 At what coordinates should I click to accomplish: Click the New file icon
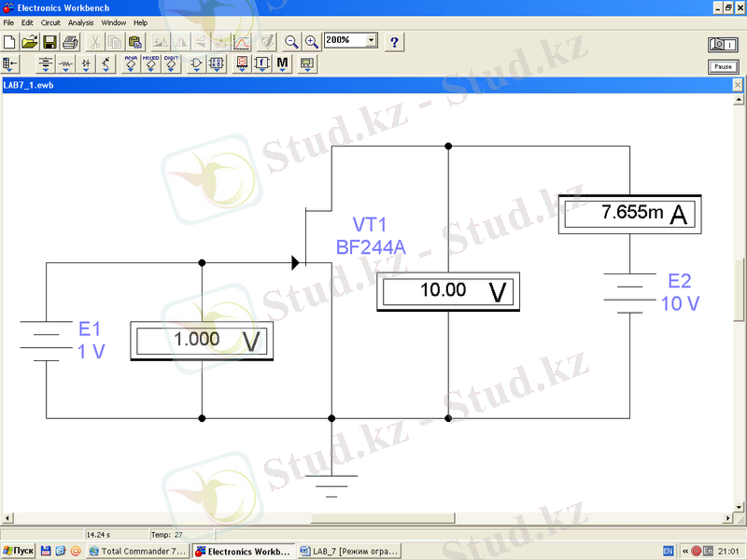9,42
